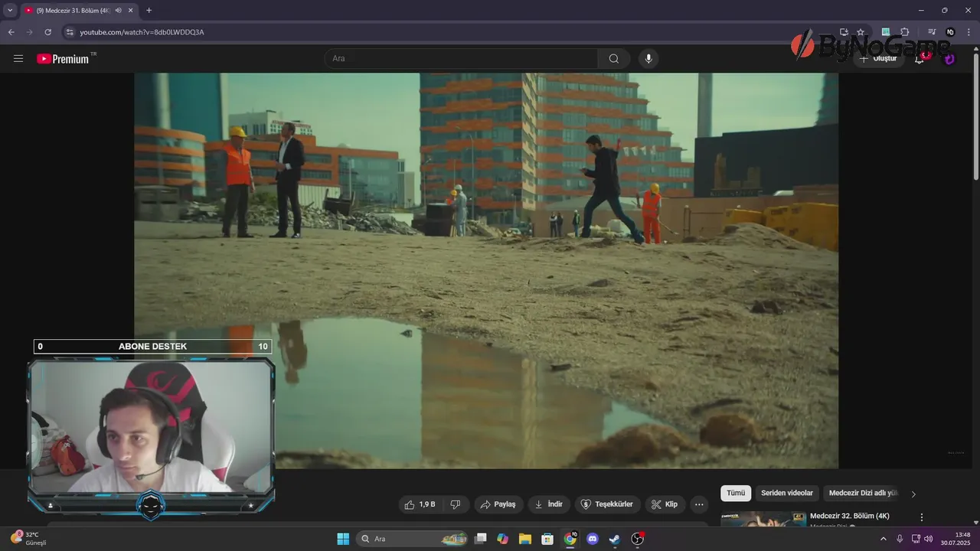980x551 pixels.
Task: Click the Paylaş share button
Action: click(498, 504)
